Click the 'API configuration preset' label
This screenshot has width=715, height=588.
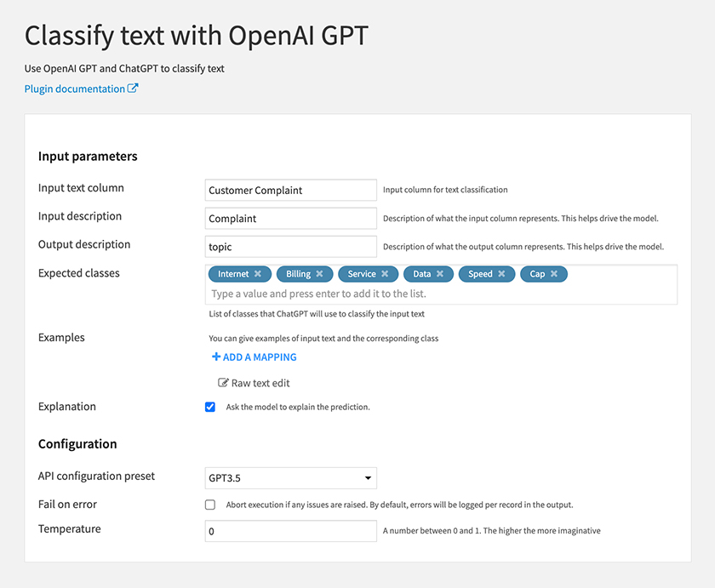[x=97, y=477]
